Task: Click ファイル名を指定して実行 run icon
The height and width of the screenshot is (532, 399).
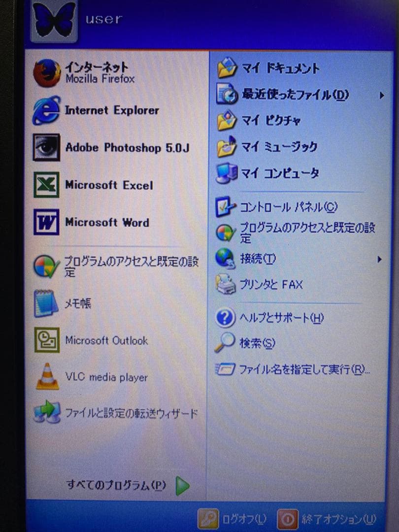Action: [x=225, y=369]
